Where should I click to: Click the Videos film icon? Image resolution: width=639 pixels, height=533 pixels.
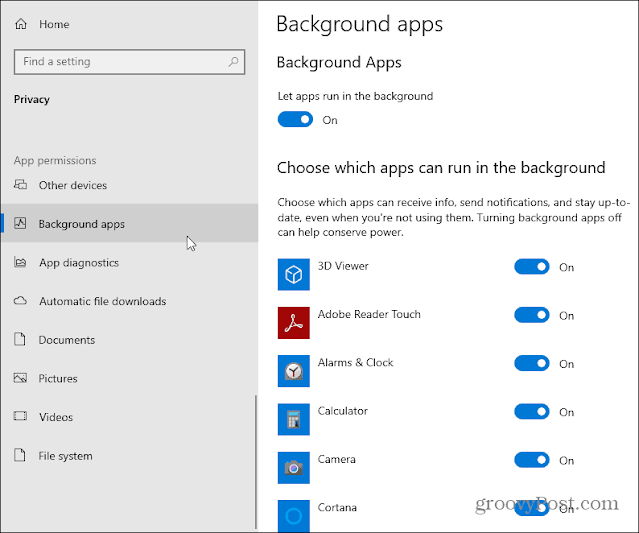(x=20, y=416)
